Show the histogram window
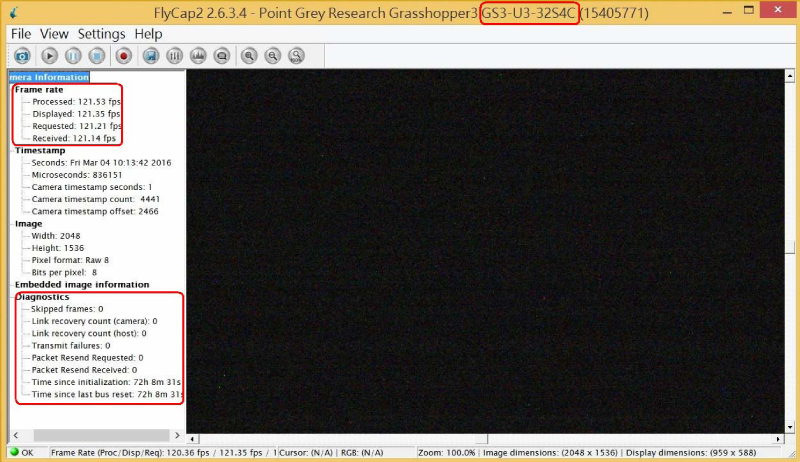The height and width of the screenshot is (462, 800). pos(198,56)
